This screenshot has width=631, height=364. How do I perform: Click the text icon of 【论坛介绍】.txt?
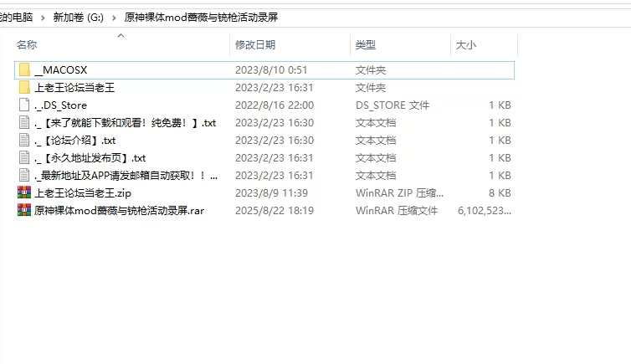tap(24, 140)
